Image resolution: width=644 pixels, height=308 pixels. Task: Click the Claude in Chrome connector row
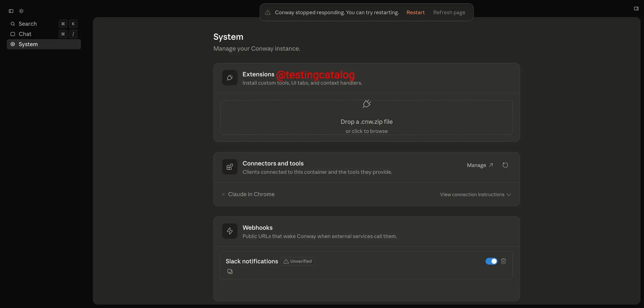click(251, 194)
